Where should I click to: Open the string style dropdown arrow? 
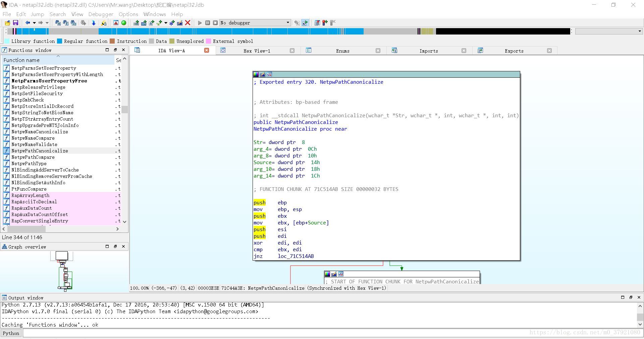pyautogui.click(x=166, y=23)
